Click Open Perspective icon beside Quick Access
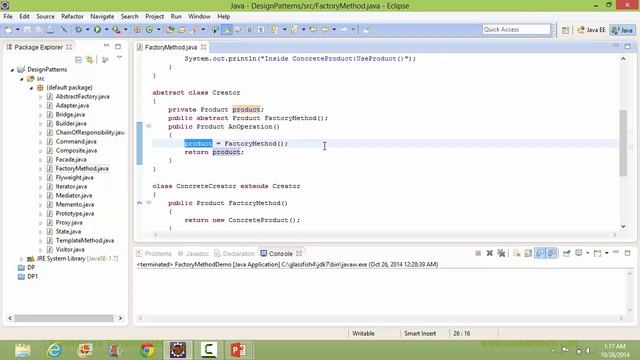Screen dimensions: 640x360 565,30
